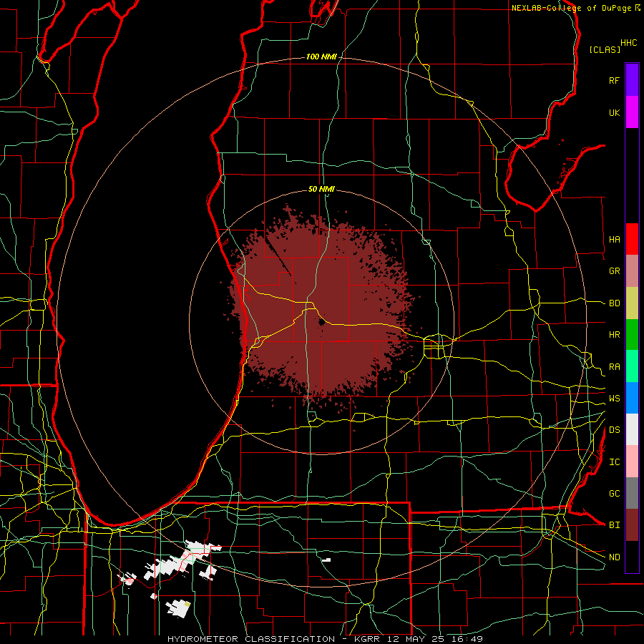The height and width of the screenshot is (644, 644).
Task: Click the 'GR' legend label text
Action: click(614, 271)
